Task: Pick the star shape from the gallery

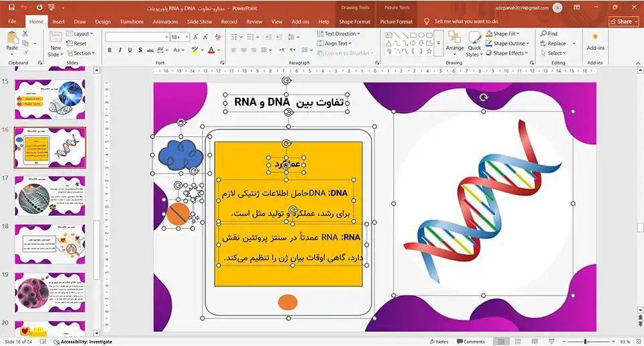Action: coord(429,51)
